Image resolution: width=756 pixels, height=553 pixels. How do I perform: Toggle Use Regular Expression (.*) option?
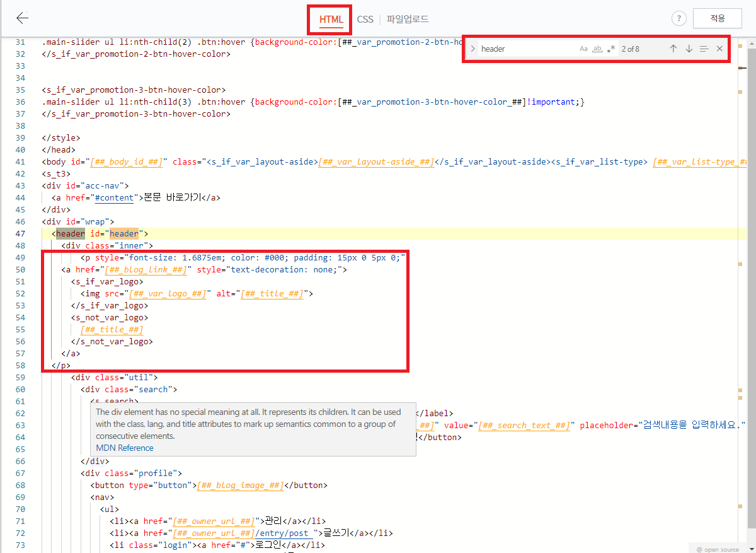[x=611, y=49]
